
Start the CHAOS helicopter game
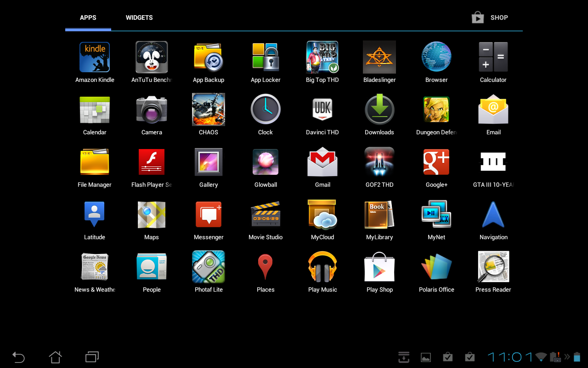click(209, 109)
